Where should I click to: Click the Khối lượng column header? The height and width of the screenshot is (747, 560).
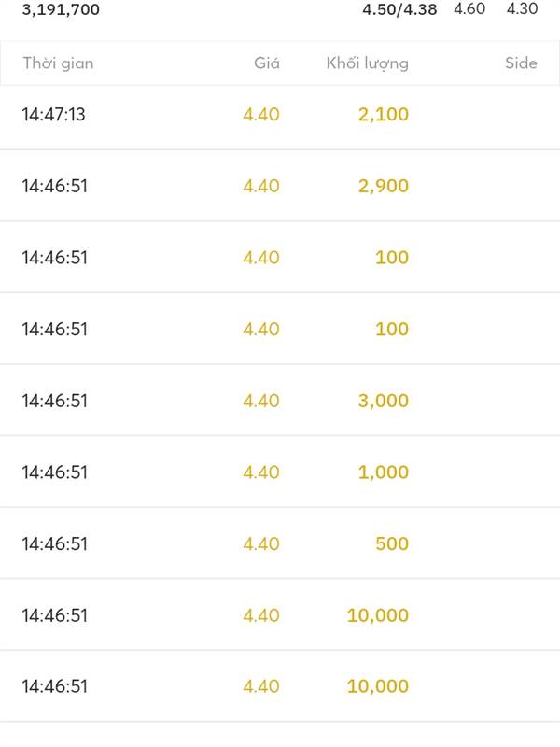pos(367,63)
